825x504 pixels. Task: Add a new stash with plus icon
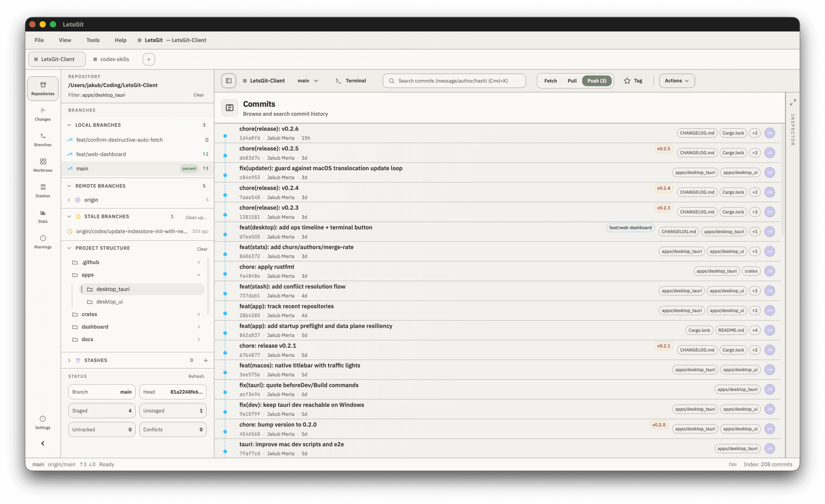click(206, 361)
